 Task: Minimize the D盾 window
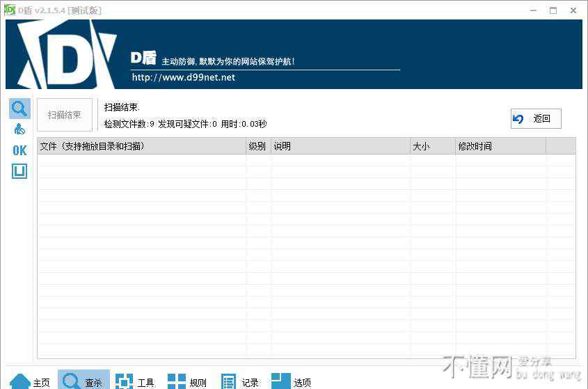(533, 10)
